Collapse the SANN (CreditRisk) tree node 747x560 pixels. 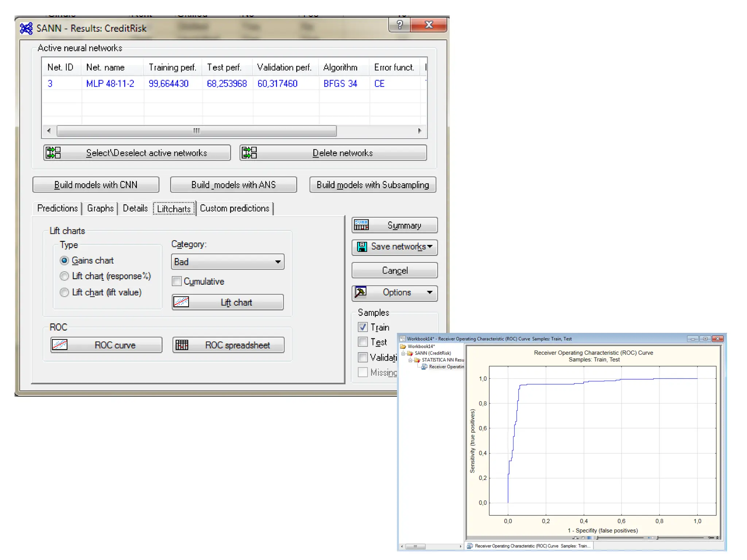[403, 353]
